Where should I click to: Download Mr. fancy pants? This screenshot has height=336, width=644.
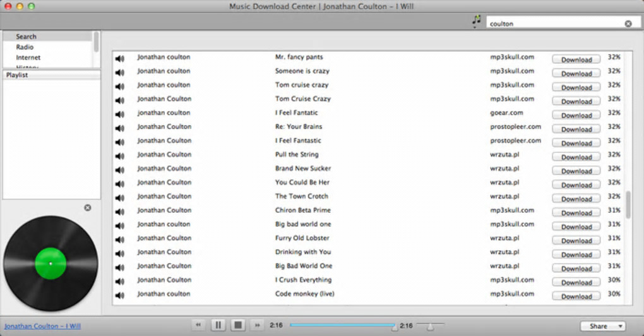click(x=576, y=59)
